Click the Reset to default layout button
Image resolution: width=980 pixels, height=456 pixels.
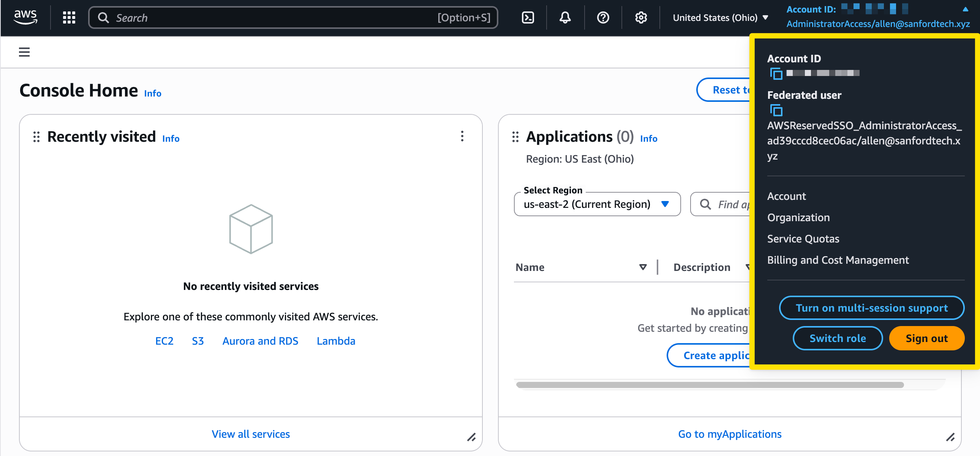[724, 90]
